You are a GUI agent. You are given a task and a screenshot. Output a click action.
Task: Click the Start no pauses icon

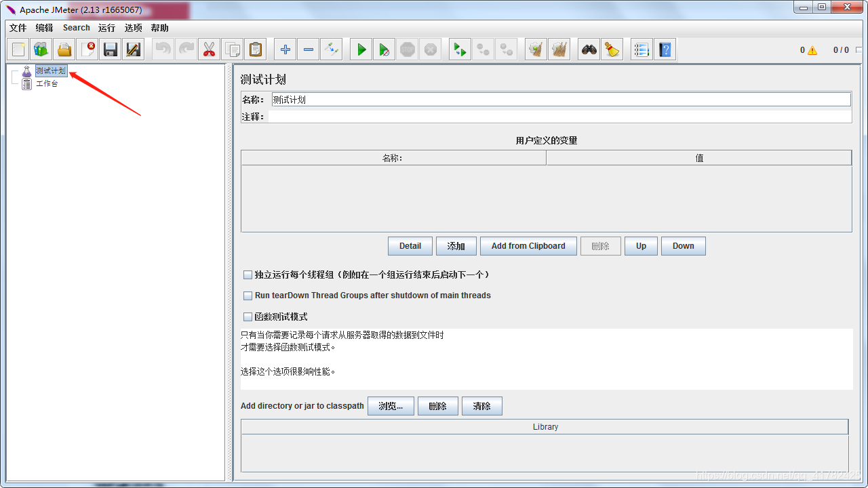click(x=384, y=49)
